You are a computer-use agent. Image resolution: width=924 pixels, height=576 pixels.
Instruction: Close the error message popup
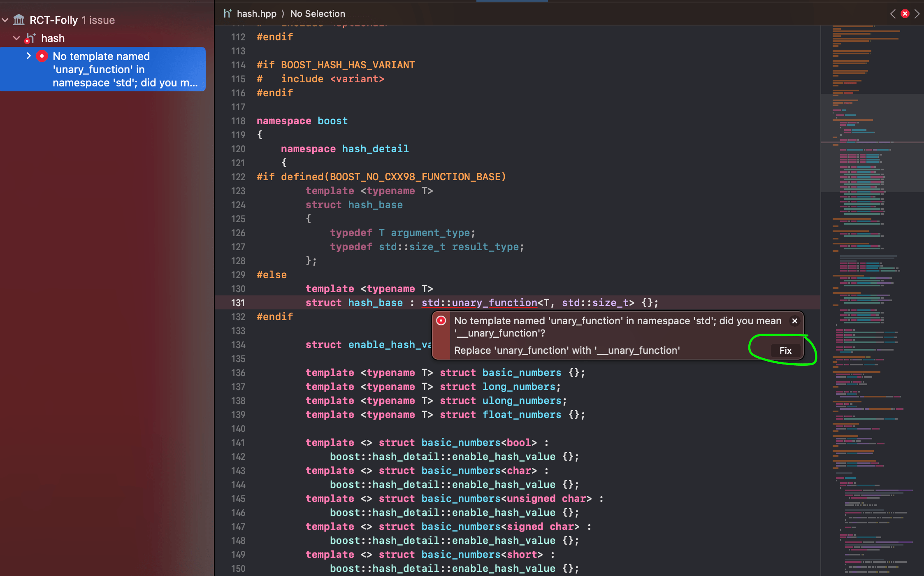click(x=795, y=321)
